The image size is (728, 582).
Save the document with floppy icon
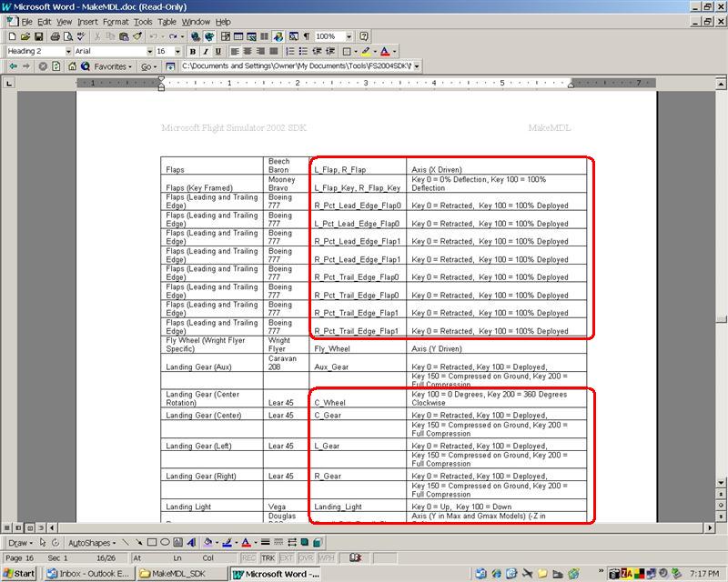point(39,36)
